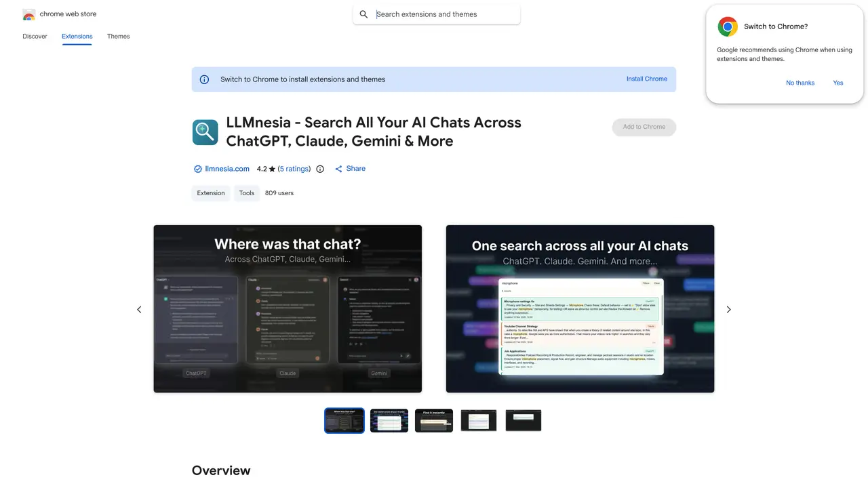
Task: Open the llmnesia.com publisher link
Action: coord(227,169)
